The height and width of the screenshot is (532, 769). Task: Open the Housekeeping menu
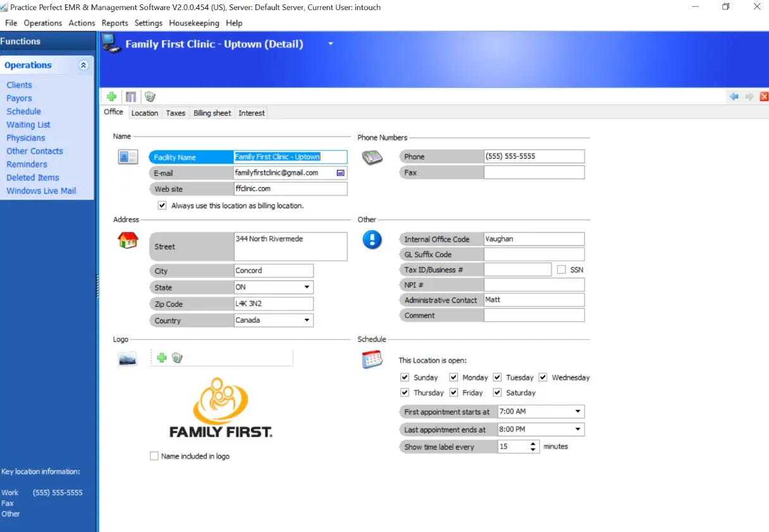pos(194,23)
